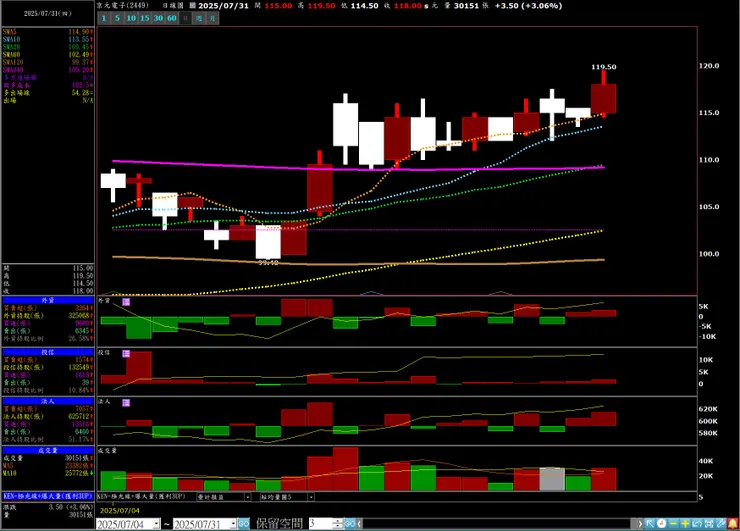Click the orange alert bell icon

[733, 523]
